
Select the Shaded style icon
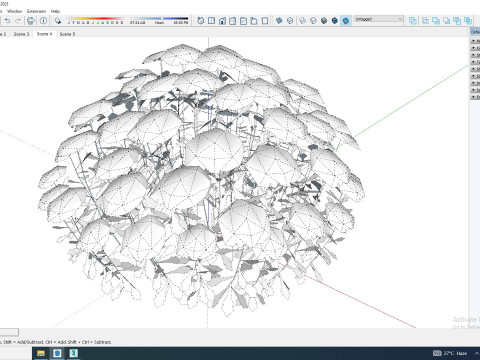pos(324,21)
